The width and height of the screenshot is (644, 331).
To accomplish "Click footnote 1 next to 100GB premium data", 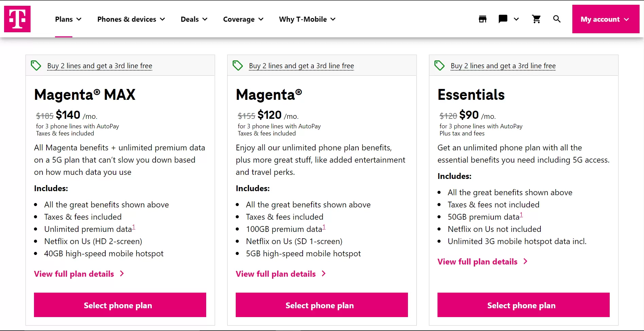I will (324, 227).
